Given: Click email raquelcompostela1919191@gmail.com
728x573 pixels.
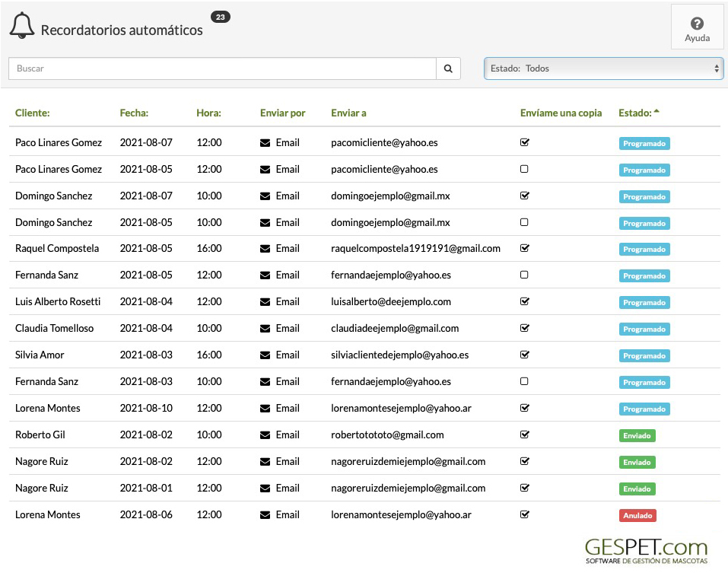Looking at the screenshot, I should 415,248.
